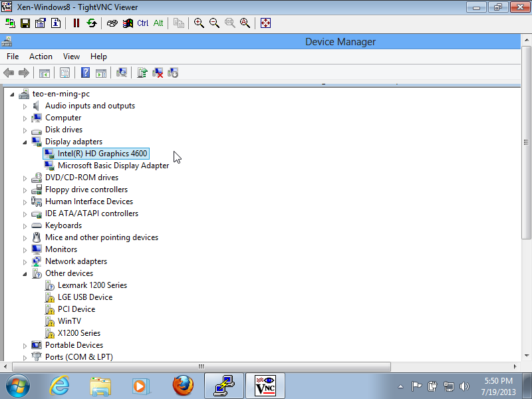Click the uninstall device icon
This screenshot has width=532, height=399.
point(158,72)
